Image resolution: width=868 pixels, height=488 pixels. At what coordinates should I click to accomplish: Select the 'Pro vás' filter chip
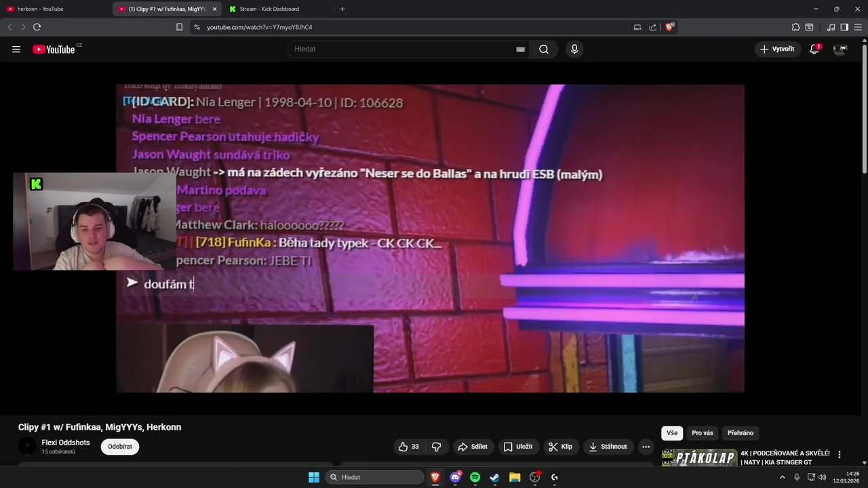click(703, 433)
